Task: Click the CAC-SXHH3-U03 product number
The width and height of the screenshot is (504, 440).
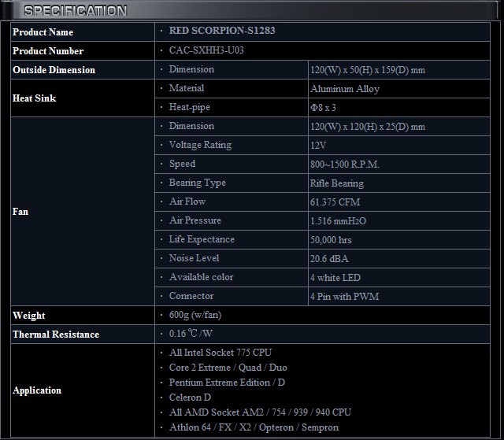Action: 206,50
